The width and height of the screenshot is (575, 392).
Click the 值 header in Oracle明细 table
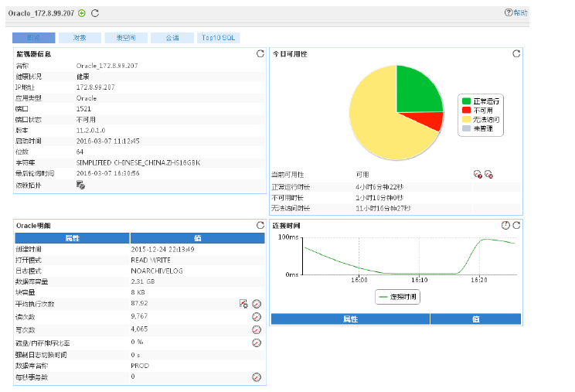coord(198,238)
